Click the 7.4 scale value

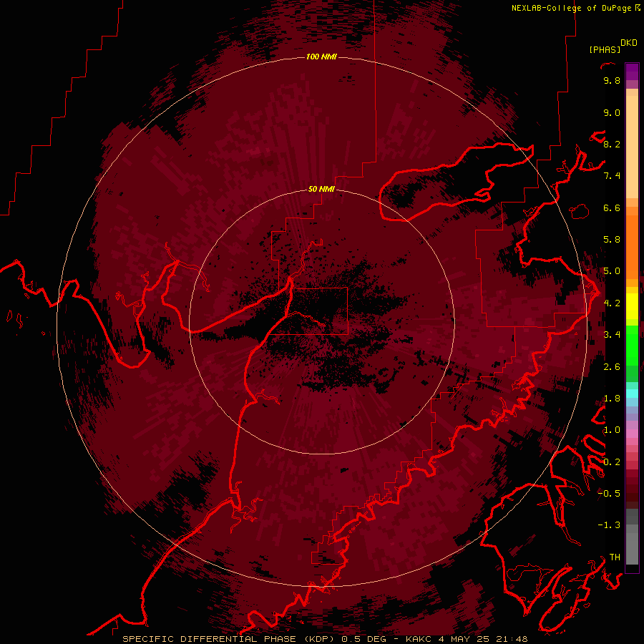tap(612, 176)
